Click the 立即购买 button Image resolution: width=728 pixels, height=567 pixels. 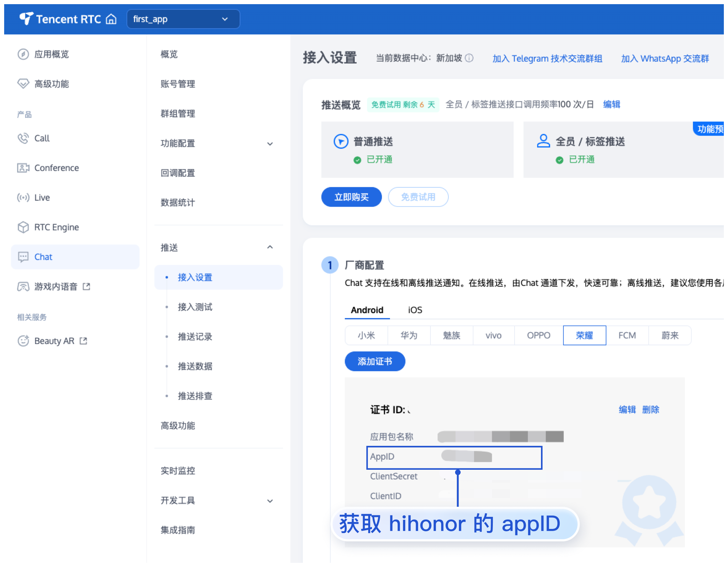click(351, 197)
